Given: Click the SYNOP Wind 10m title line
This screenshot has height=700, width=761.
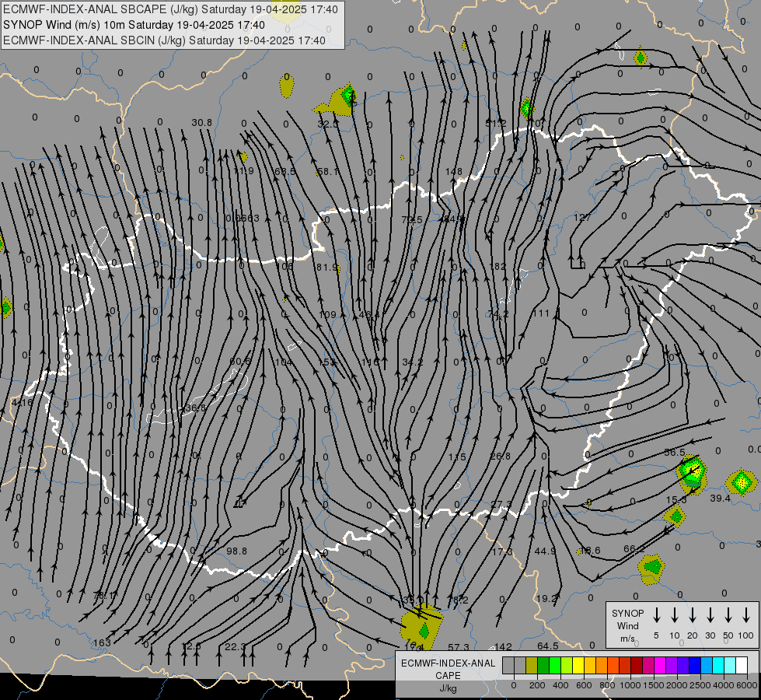Looking at the screenshot, I should [134, 25].
